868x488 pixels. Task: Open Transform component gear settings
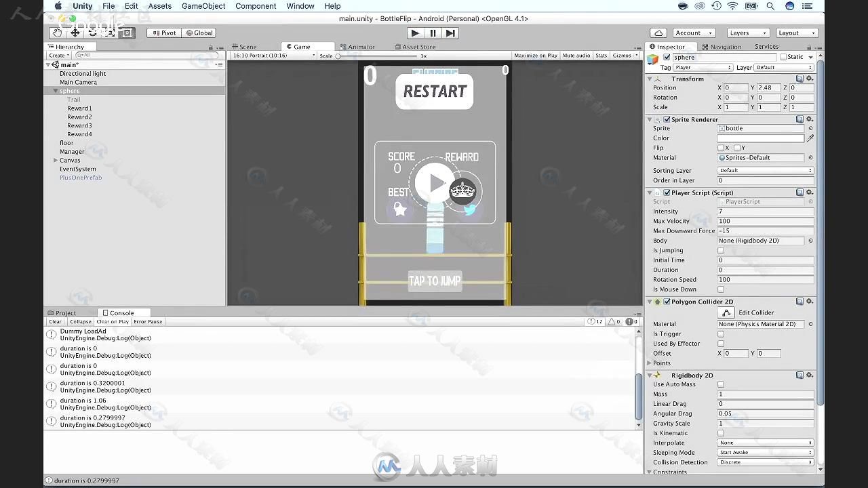pyautogui.click(x=809, y=79)
